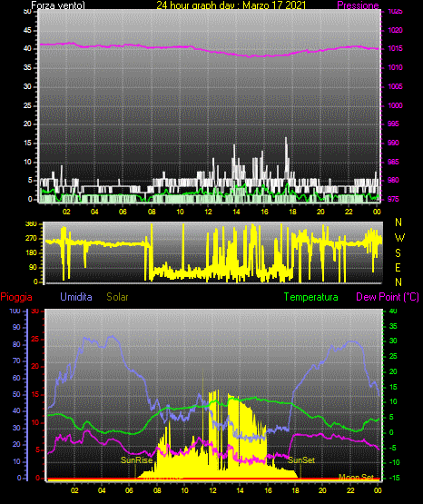Click the SunSet marker on bottom graph
The height and width of the screenshot is (504, 423).
[301, 460]
